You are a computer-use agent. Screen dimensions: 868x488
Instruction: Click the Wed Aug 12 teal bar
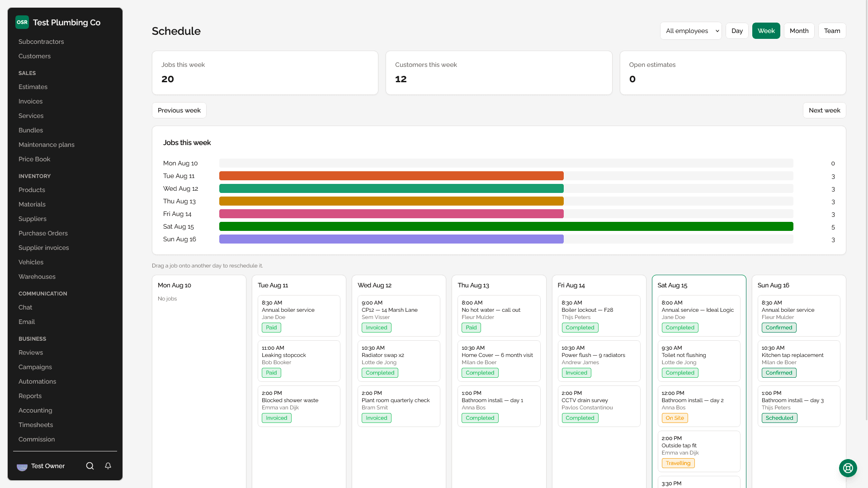pyautogui.click(x=392, y=188)
